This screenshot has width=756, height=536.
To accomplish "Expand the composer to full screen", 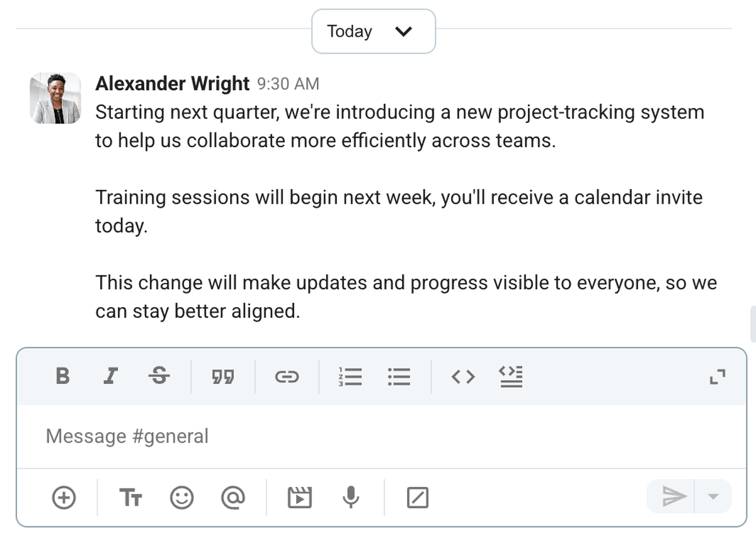I will pyautogui.click(x=716, y=376).
